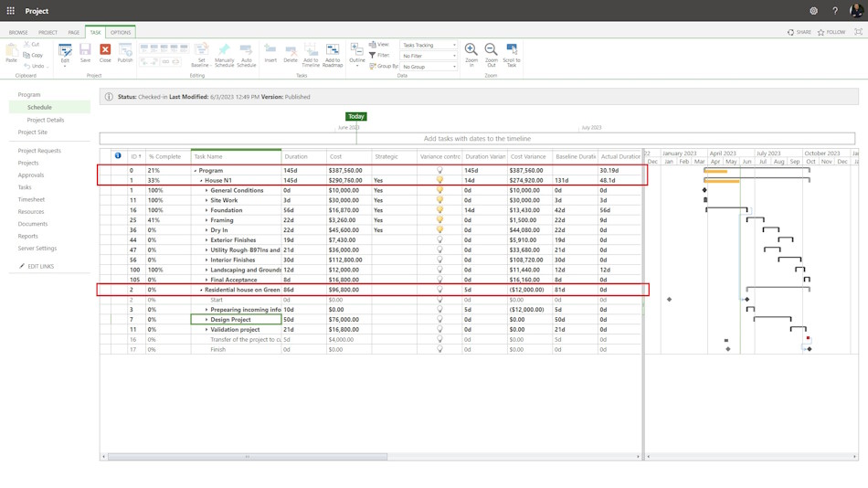Viewport: 868px width, 488px height.
Task: Switch to the PROJECT ribbon tab
Action: click(x=48, y=33)
